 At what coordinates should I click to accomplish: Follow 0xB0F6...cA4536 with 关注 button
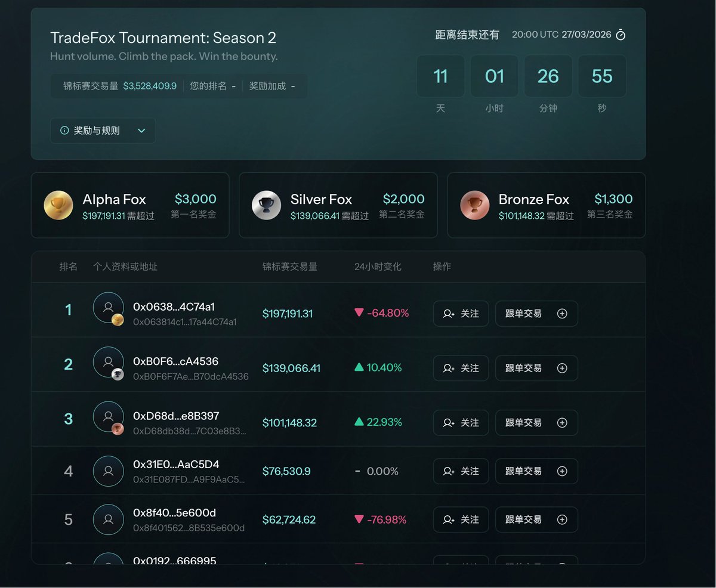[461, 368]
